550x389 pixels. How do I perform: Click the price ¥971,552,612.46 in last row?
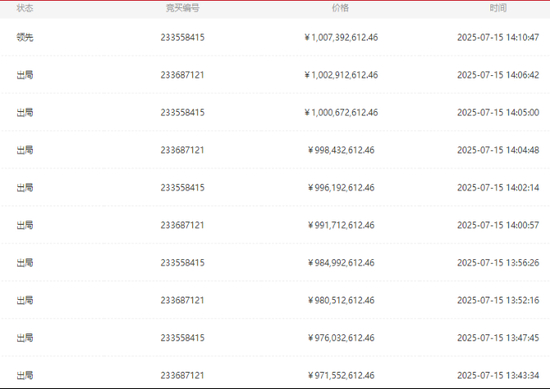click(341, 375)
